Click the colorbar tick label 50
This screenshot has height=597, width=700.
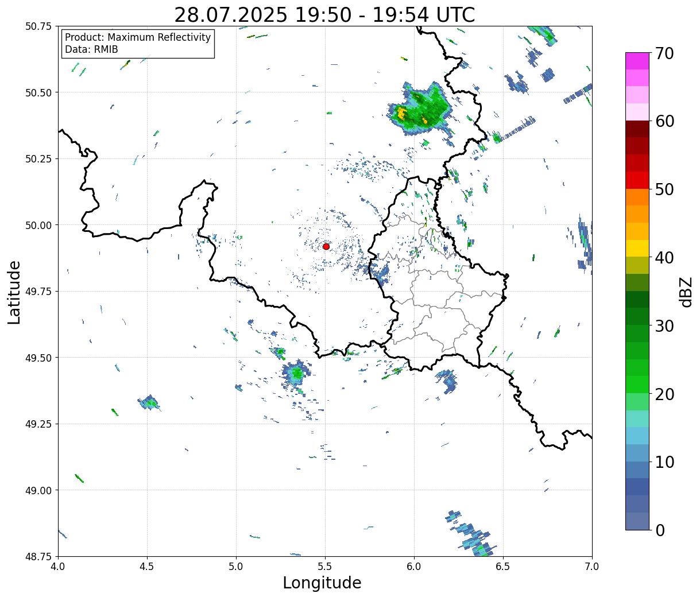click(664, 189)
